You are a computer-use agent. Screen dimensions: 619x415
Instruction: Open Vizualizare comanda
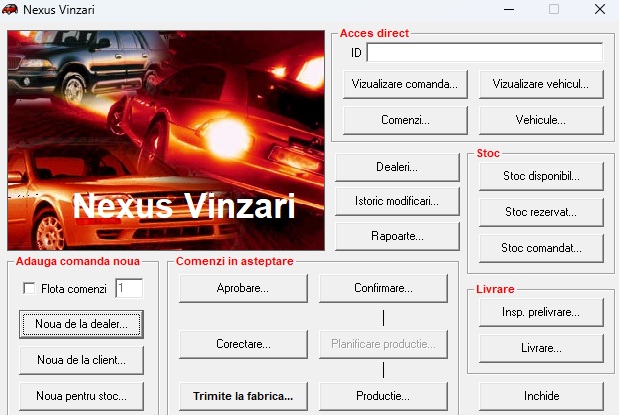[405, 84]
